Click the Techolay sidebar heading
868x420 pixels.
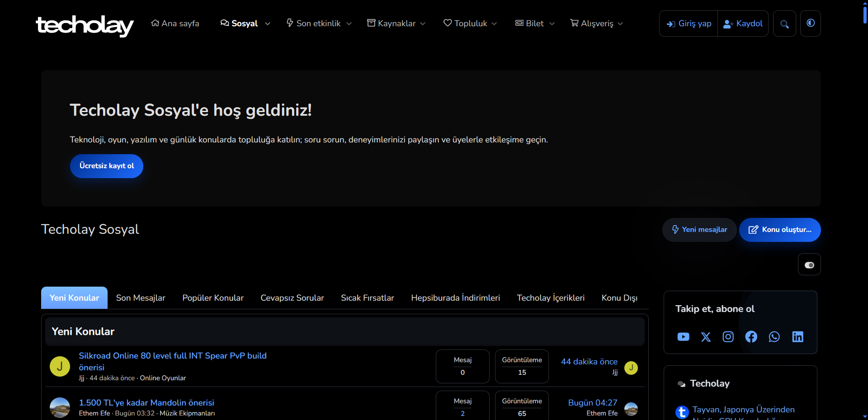[710, 383]
